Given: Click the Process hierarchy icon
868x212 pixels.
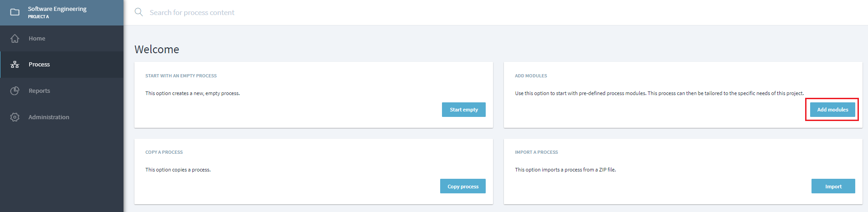Looking at the screenshot, I should point(15,65).
